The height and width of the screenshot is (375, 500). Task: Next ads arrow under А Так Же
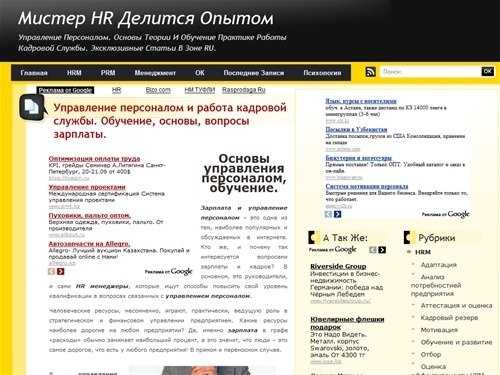click(382, 250)
